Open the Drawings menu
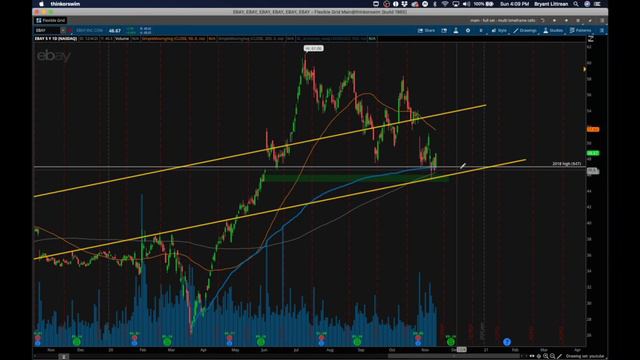Viewport: 640px width, 360px height. point(525,31)
